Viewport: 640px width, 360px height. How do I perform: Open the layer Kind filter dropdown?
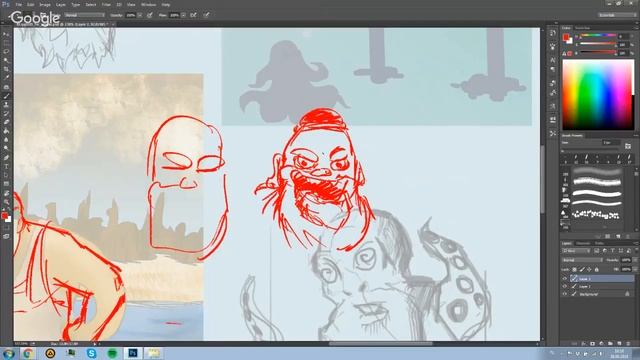(576, 251)
